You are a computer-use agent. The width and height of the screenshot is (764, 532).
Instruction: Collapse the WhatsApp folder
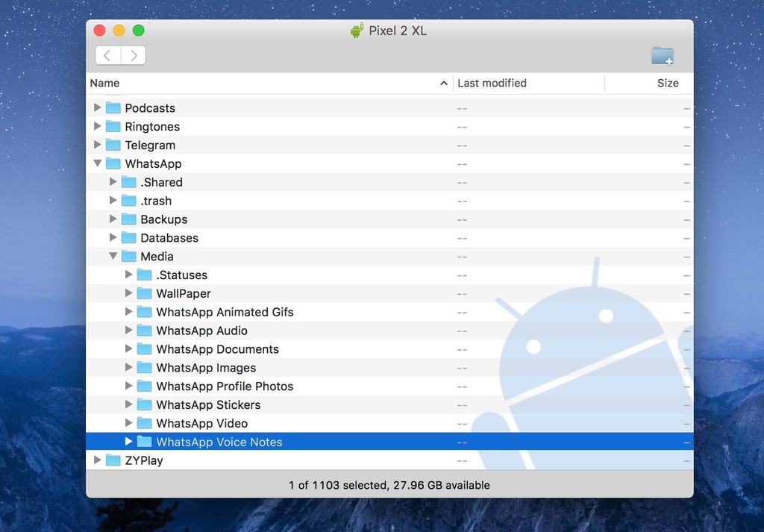pyautogui.click(x=98, y=163)
